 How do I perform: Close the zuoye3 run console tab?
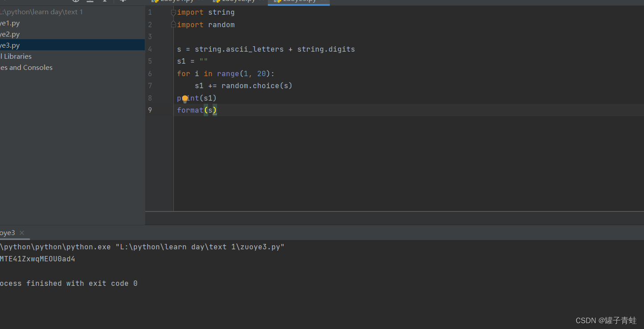pyautogui.click(x=21, y=232)
